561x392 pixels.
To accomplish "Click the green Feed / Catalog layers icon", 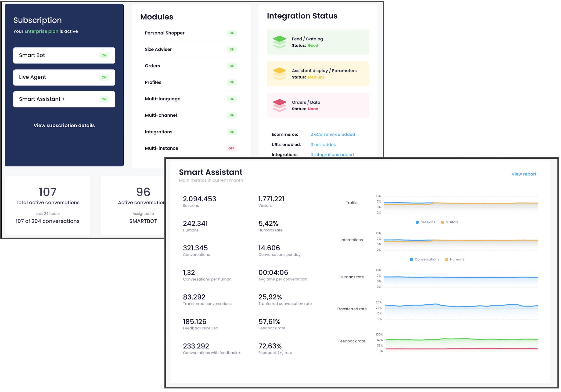I will click(279, 42).
